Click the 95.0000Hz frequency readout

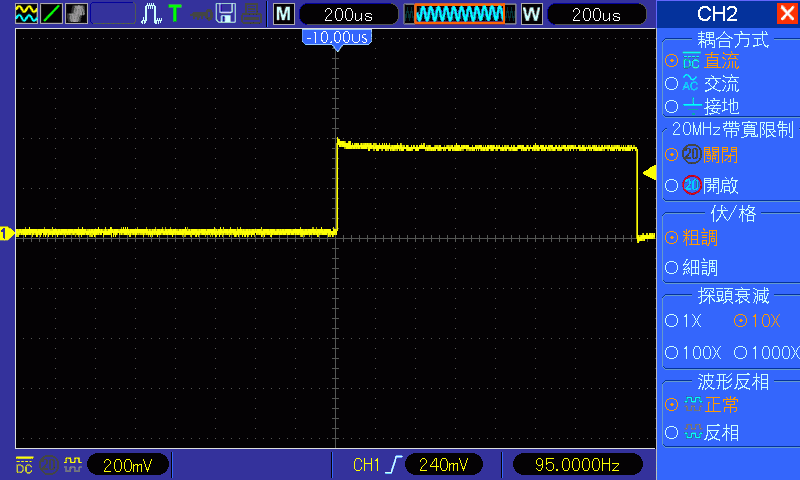577,465
